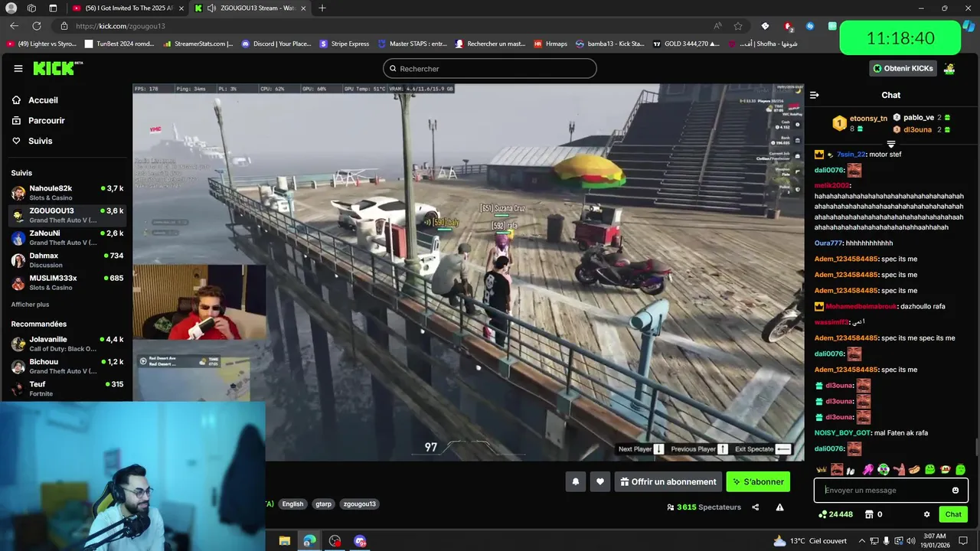This screenshot has width=980, height=551.
Task: Click the English language tag
Action: 292,504
